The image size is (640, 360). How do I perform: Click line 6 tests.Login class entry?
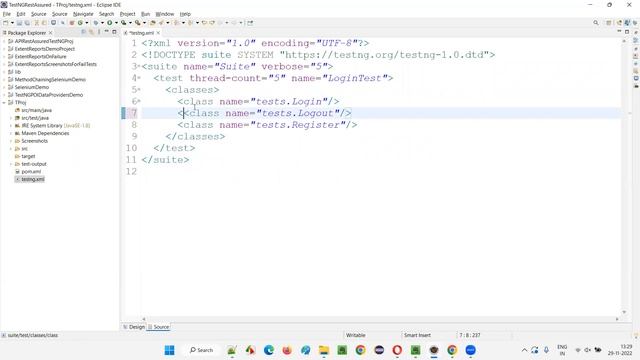(258, 101)
